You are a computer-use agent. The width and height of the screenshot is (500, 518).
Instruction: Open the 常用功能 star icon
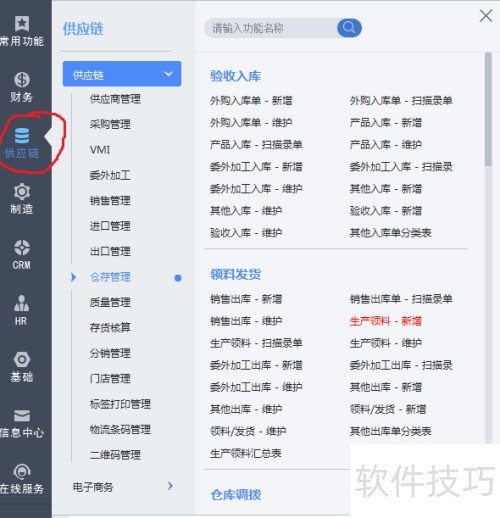[x=22, y=23]
